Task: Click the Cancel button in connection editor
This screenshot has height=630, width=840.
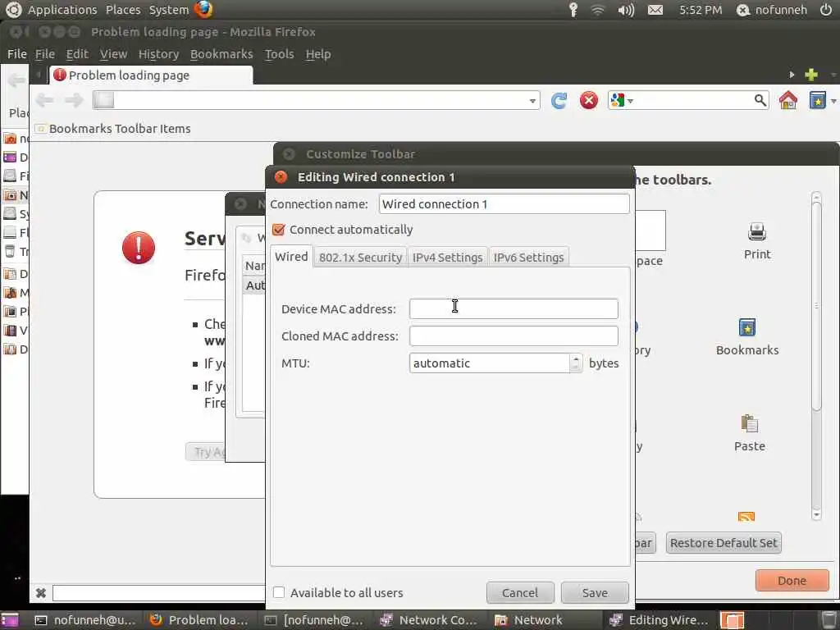Action: pos(519,592)
